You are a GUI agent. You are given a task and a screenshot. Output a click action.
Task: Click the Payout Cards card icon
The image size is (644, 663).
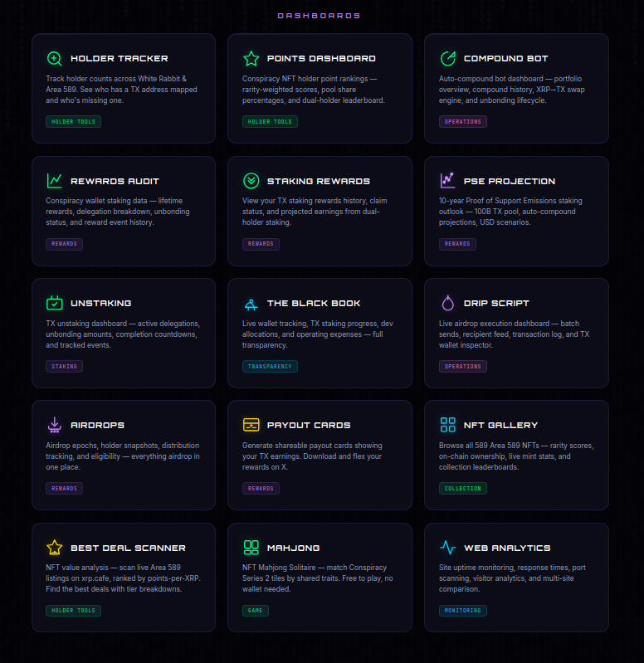click(x=251, y=425)
